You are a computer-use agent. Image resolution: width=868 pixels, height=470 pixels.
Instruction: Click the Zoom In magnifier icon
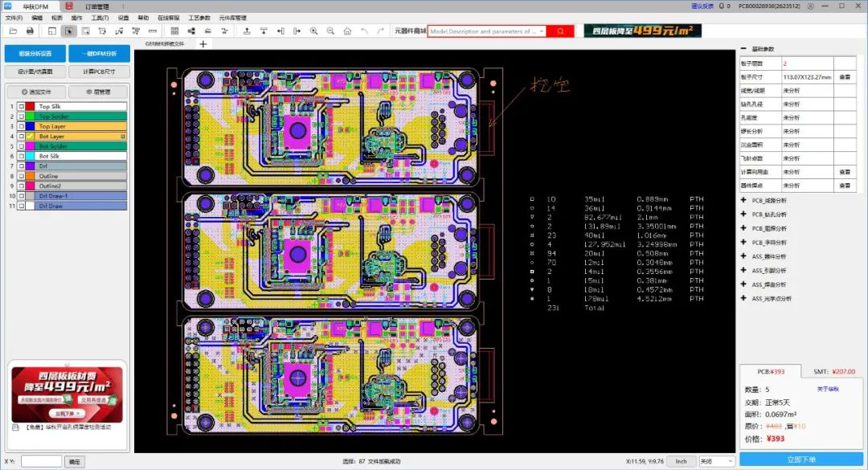pos(313,31)
